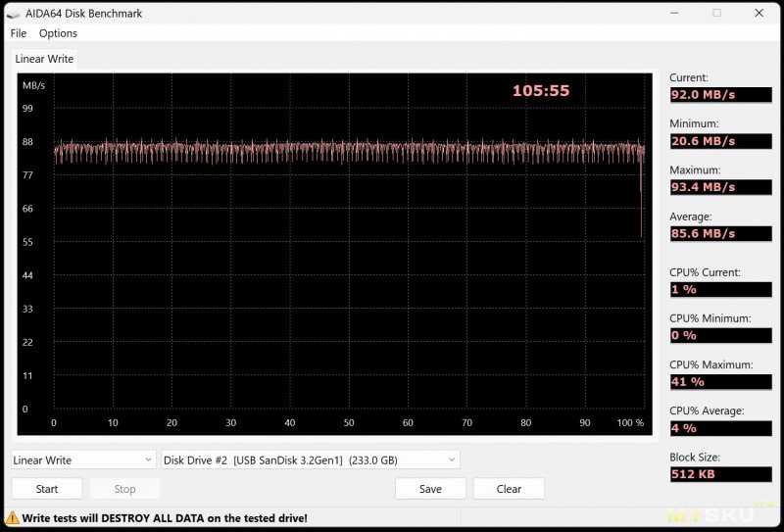This screenshot has height=532, width=784.
Task: Click the 99 y-axis label
Action: [27, 109]
